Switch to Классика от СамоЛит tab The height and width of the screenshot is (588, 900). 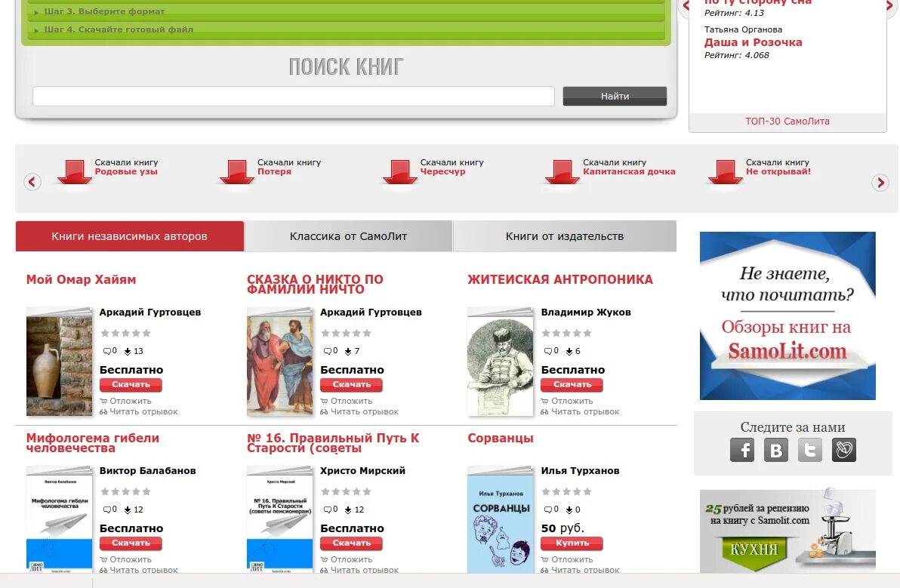point(348,236)
